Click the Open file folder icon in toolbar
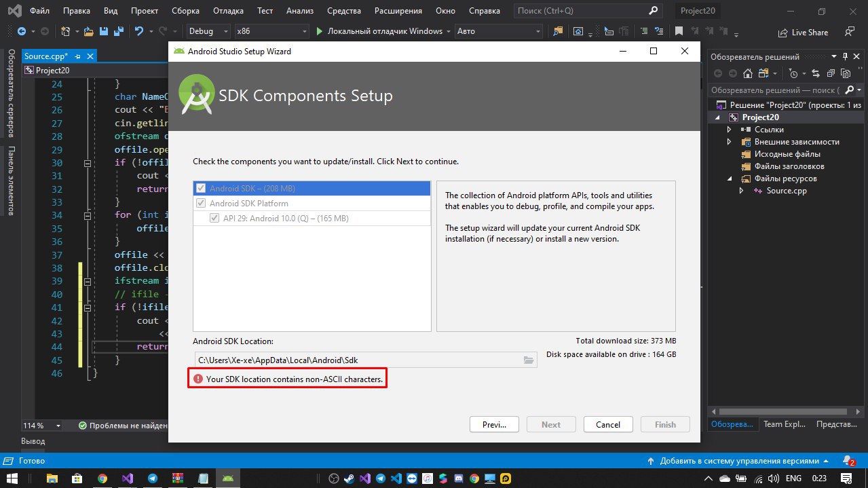 tap(88, 31)
